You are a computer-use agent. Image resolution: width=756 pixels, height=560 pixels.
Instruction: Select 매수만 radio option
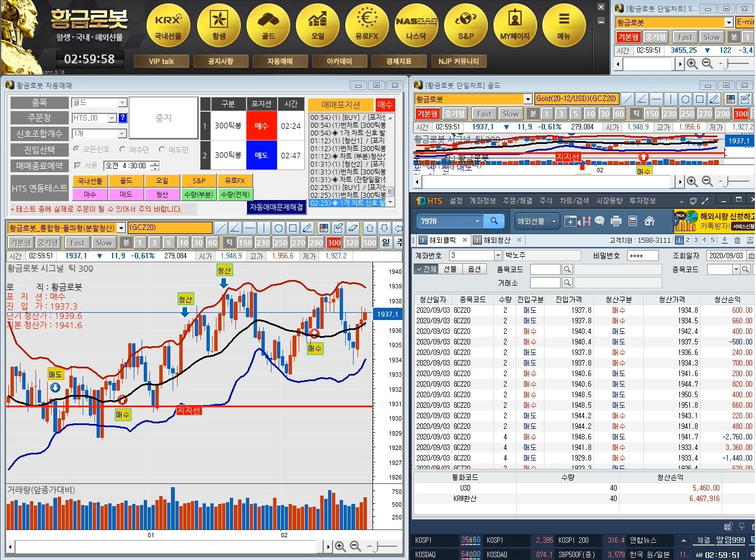click(x=122, y=149)
